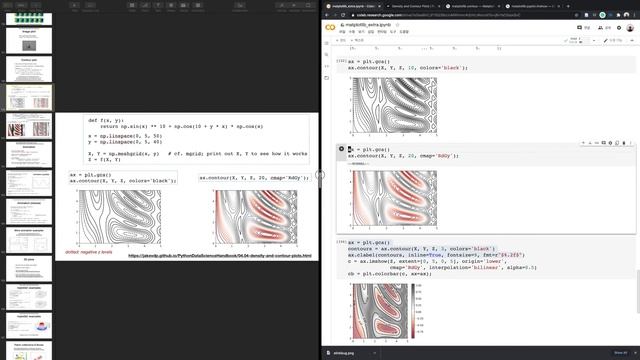Viewport: 640px width, 360px height.
Task: Move the focused cell up with the arrow icon
Action: 583,143
